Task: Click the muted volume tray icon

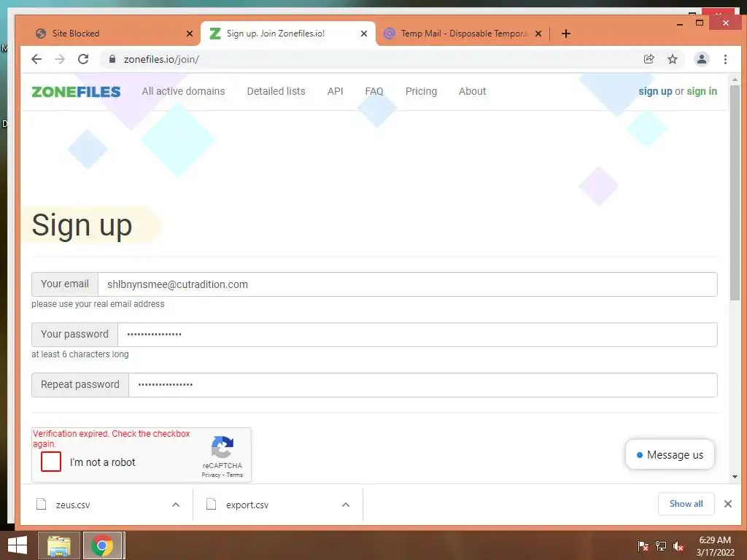Action: tap(678, 546)
